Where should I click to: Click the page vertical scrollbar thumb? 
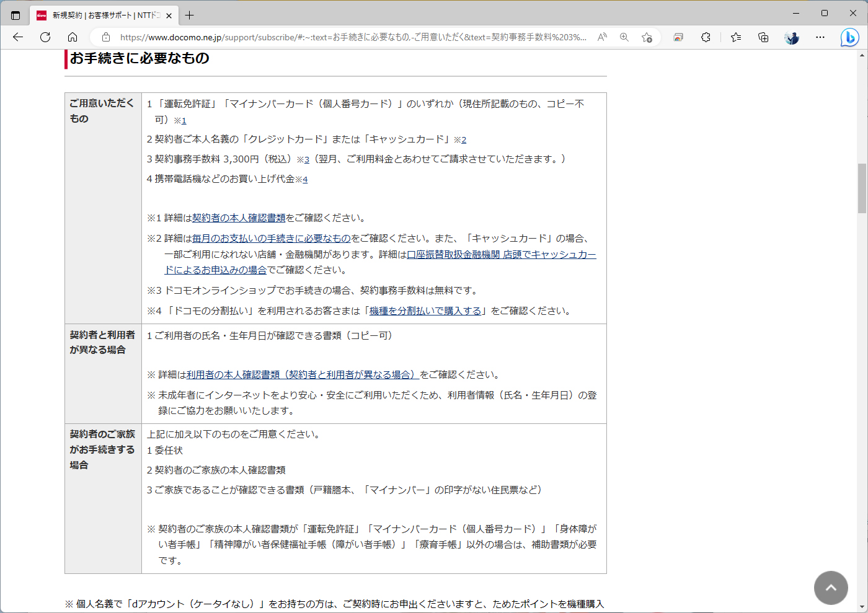pyautogui.click(x=862, y=188)
